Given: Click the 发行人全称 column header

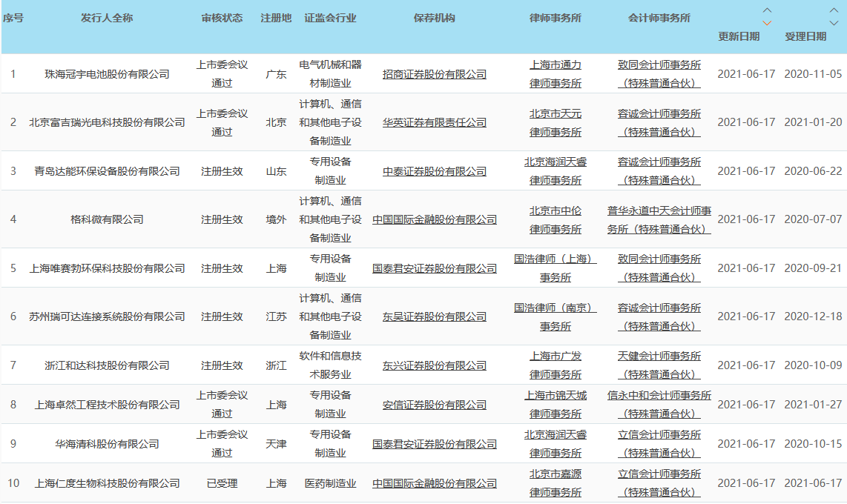Looking at the screenshot, I should (107, 19).
